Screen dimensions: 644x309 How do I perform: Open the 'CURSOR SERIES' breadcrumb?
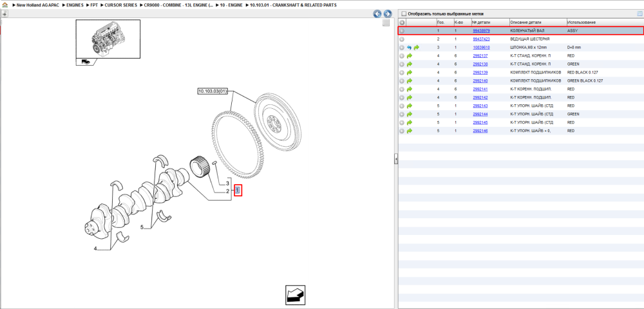121,5
